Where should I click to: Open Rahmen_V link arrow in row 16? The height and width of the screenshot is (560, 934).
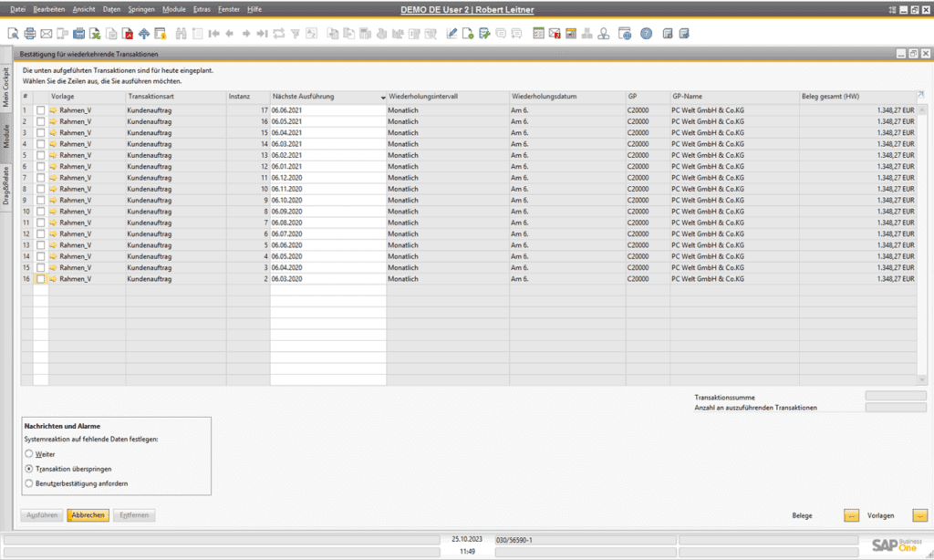coord(53,279)
